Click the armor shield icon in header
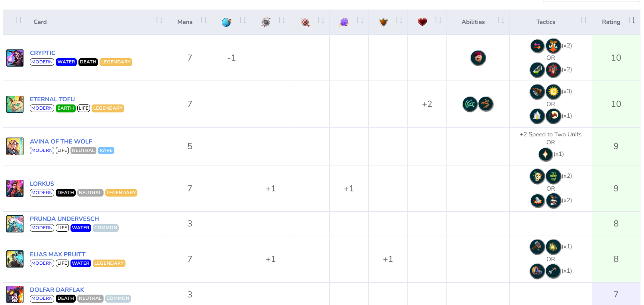The width and height of the screenshot is (644, 305). 383,22
